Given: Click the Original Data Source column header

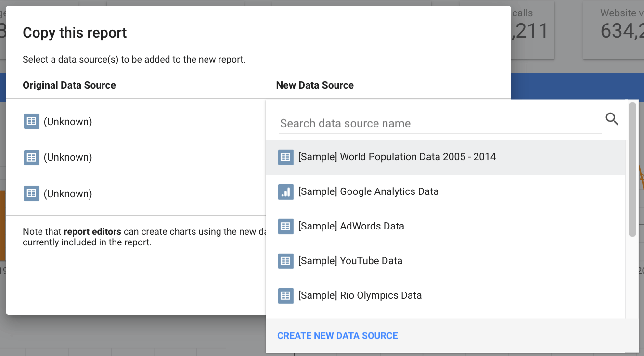Looking at the screenshot, I should [69, 85].
